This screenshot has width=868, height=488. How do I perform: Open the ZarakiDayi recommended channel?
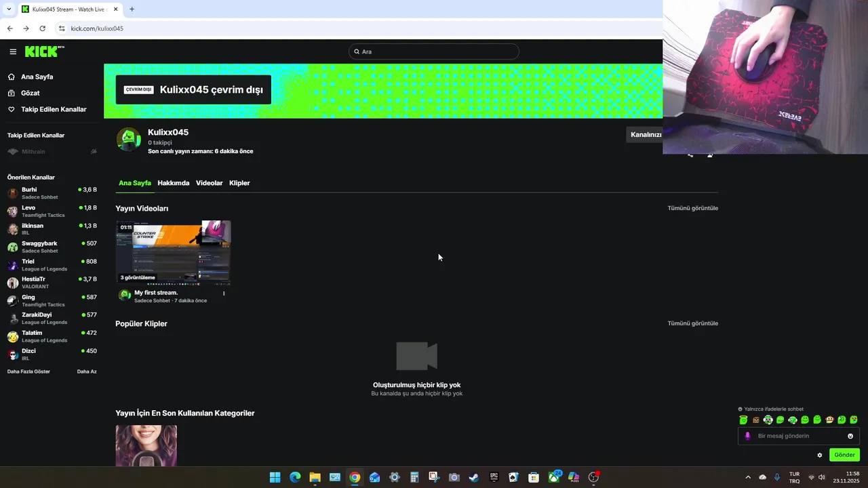[52, 319]
